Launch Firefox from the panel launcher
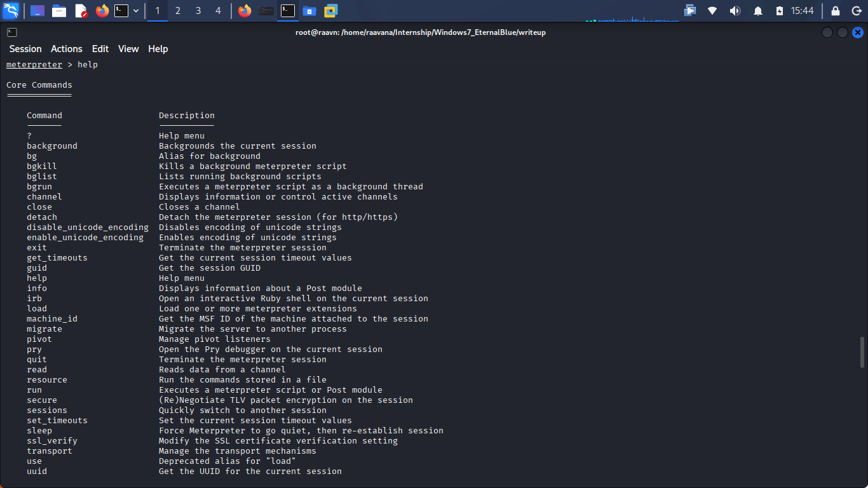Screen dimensions: 868x488 pyautogui.click(x=102, y=11)
